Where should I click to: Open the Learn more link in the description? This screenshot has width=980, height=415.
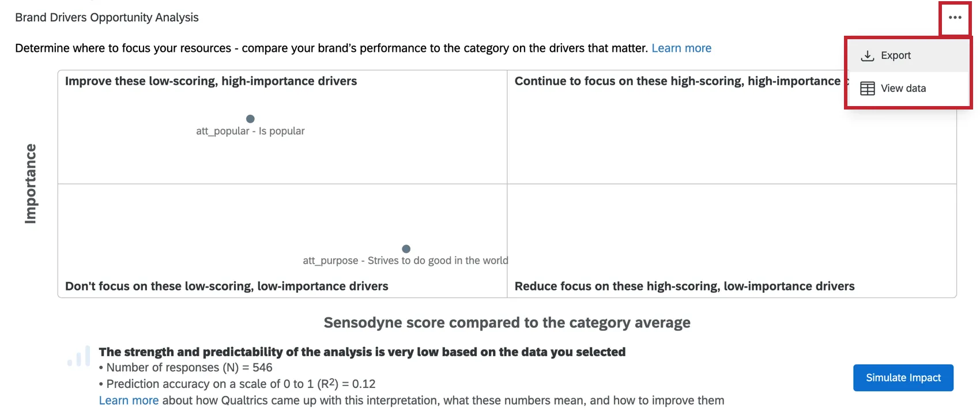pyautogui.click(x=681, y=48)
